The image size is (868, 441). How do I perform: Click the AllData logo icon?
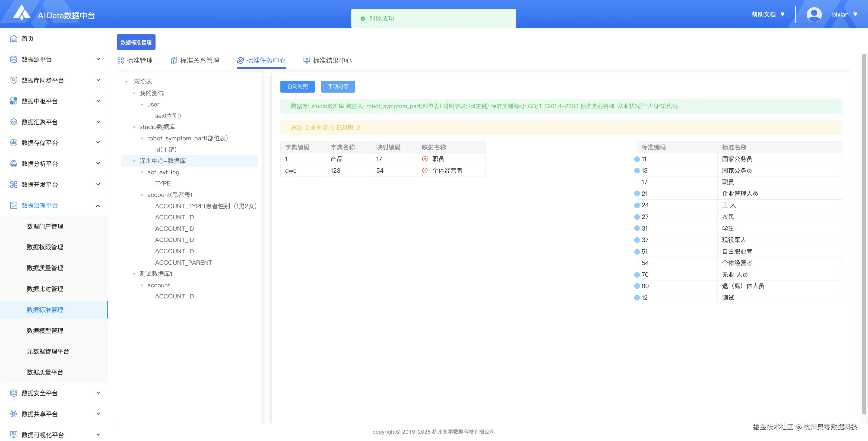[x=21, y=13]
